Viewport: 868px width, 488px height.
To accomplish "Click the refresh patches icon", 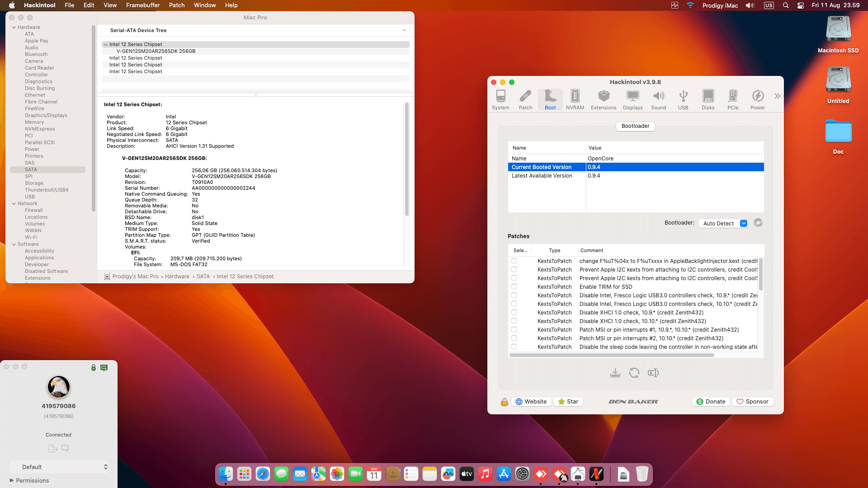I will [634, 373].
